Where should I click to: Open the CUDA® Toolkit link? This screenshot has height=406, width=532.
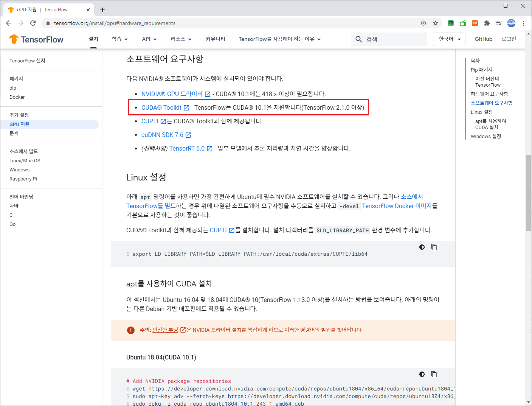(x=161, y=107)
